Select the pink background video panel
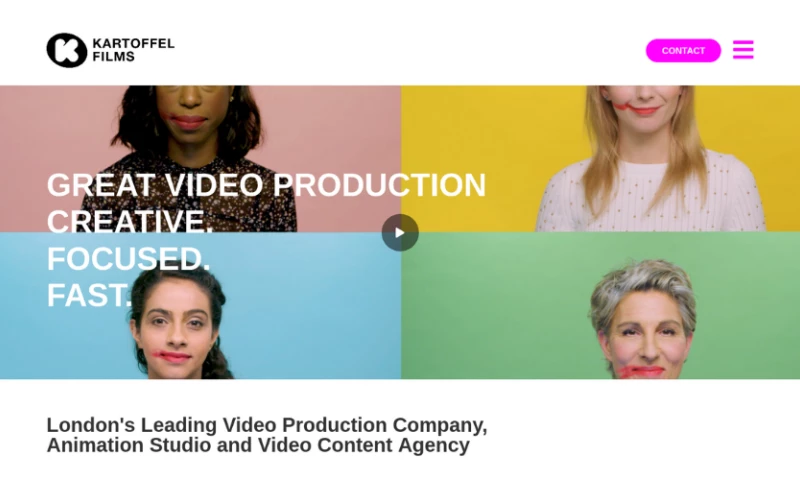The image size is (800, 480). coord(201,159)
